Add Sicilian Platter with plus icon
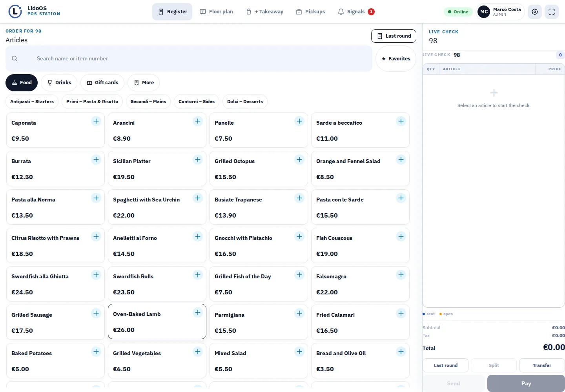This screenshot has width=565, height=392. click(198, 160)
